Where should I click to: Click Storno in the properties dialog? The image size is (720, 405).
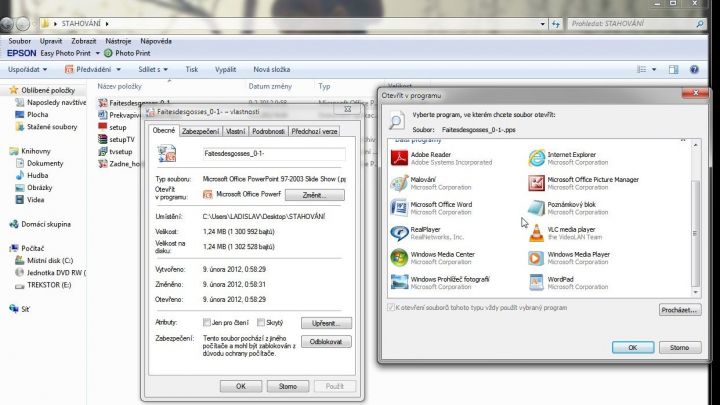288,387
